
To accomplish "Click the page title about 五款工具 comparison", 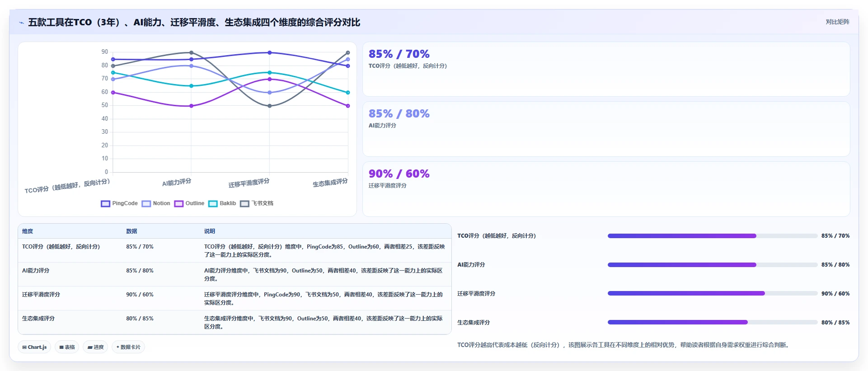I will (194, 22).
